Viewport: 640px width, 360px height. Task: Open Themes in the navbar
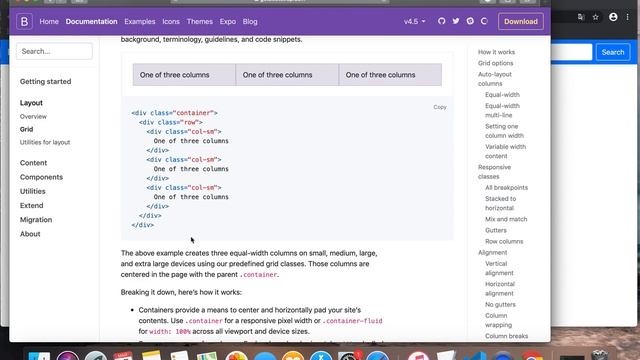200,21
